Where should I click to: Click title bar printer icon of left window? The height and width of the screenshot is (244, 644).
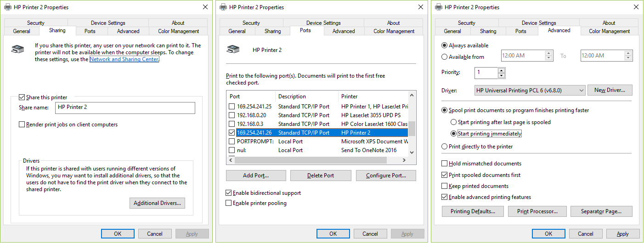[8, 7]
